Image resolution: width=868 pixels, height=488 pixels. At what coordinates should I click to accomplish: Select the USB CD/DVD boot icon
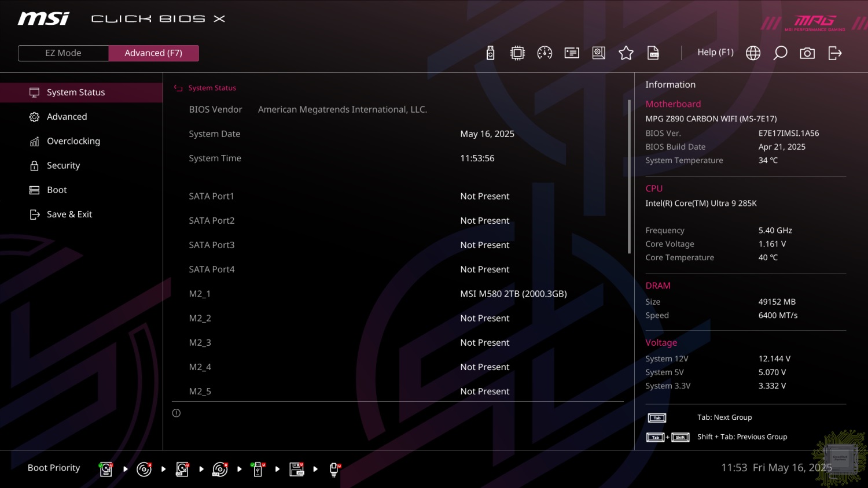(220, 469)
